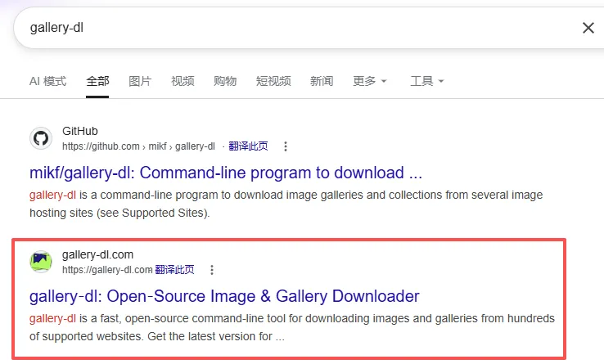Click the gallery-dl.com favicon beside the second result
The image size is (604, 364).
tap(41, 262)
